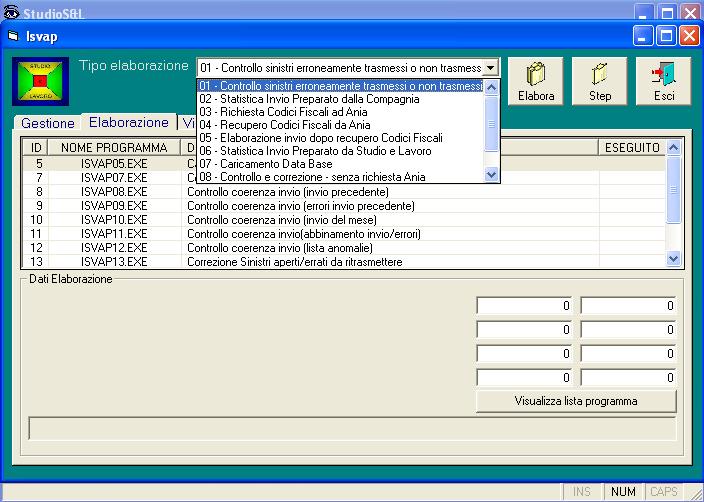
Task: Click the dropdown list scrollbar thumb
Action: pyautogui.click(x=492, y=124)
